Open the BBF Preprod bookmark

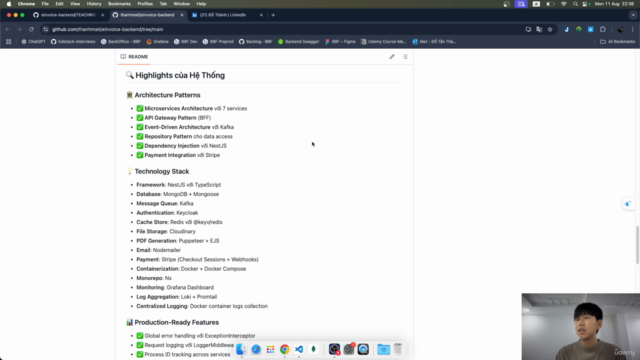pos(218,42)
